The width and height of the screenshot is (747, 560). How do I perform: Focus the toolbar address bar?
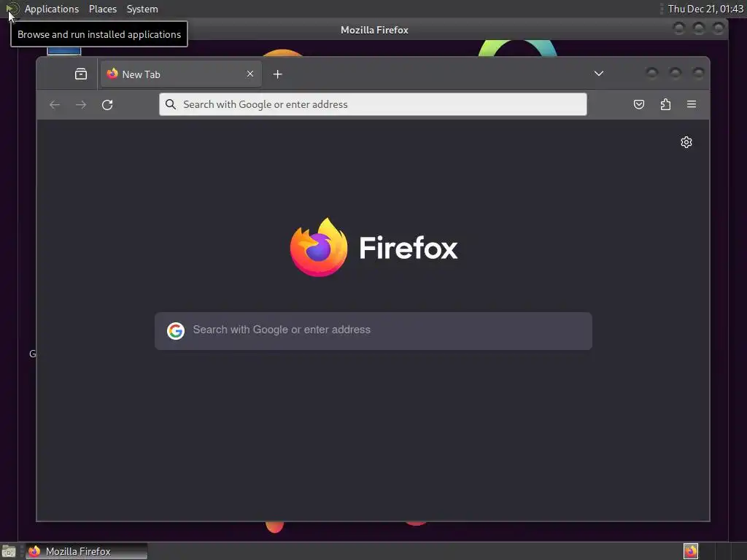pyautogui.click(x=373, y=104)
